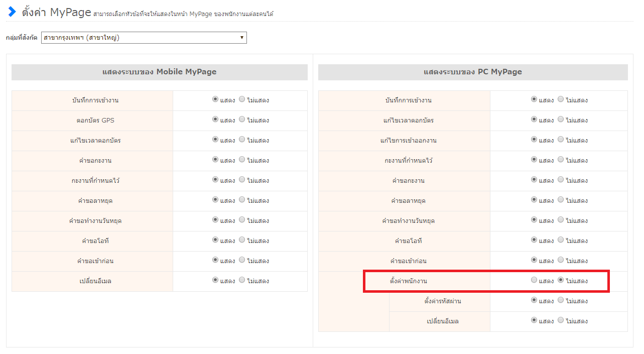Hide บันทึกการเข้างาน in Mobile MyPage
The height and width of the screenshot is (354, 644).
click(242, 99)
